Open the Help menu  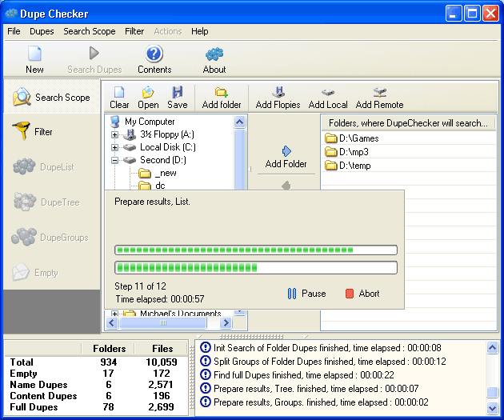coord(200,31)
